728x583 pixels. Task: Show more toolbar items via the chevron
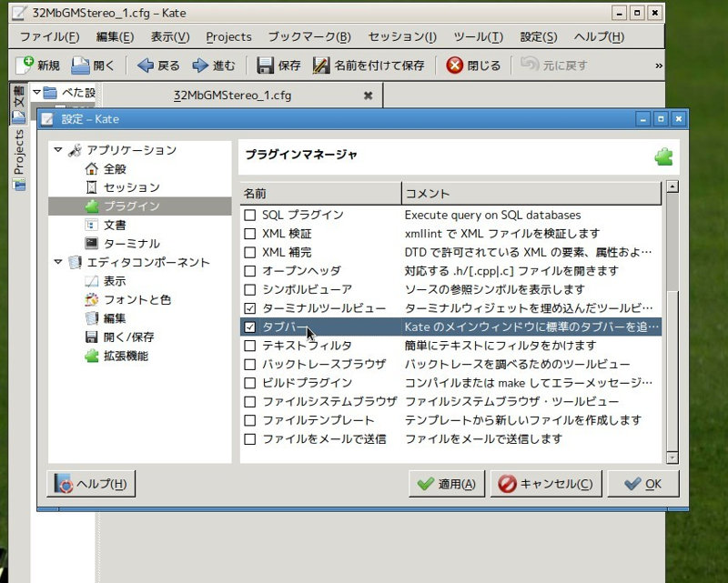coord(658,65)
